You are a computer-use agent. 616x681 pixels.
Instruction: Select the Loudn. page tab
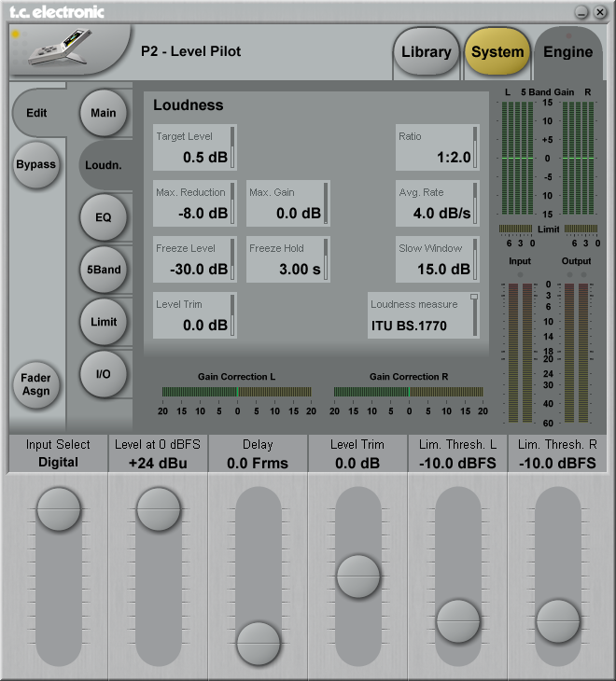[x=104, y=165]
